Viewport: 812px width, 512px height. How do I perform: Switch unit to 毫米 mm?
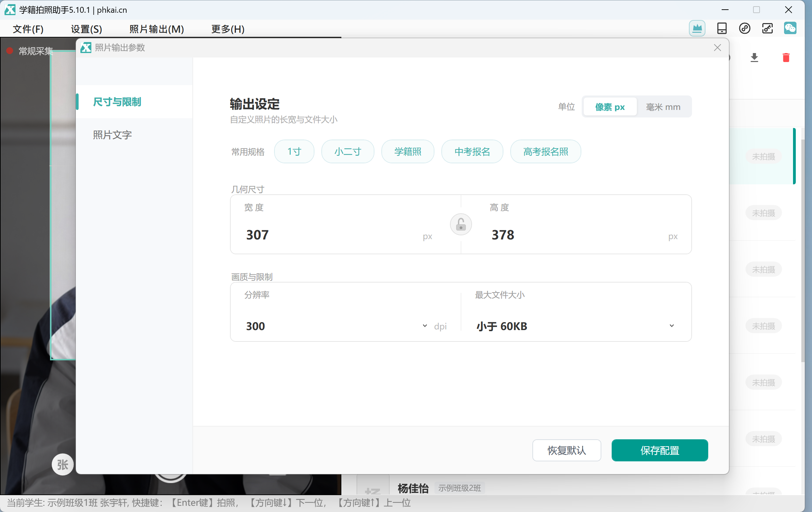click(663, 107)
